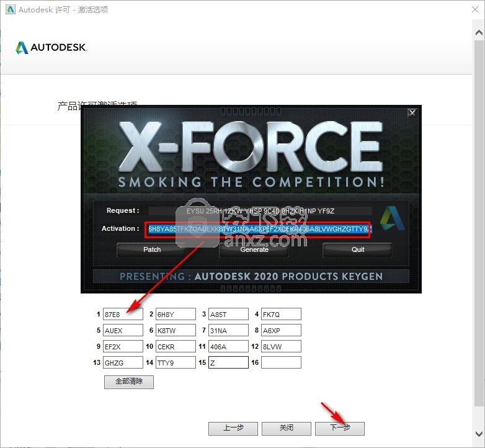Focus activation box 12 containing 8LVW
The height and width of the screenshot is (448, 485).
click(281, 346)
